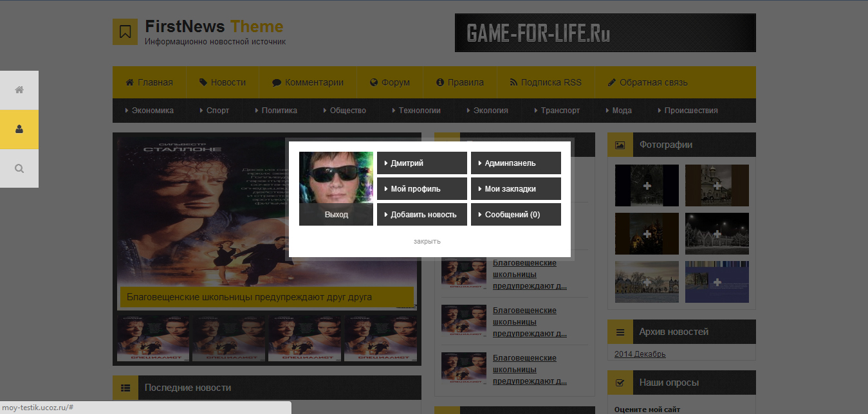Open Админпанель from the user popup
This screenshot has height=414, width=868.
point(516,163)
